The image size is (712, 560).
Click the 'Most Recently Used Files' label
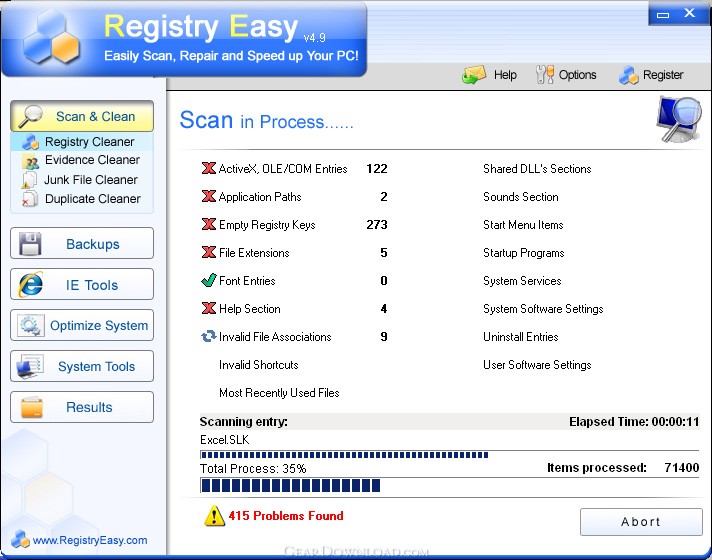click(279, 393)
